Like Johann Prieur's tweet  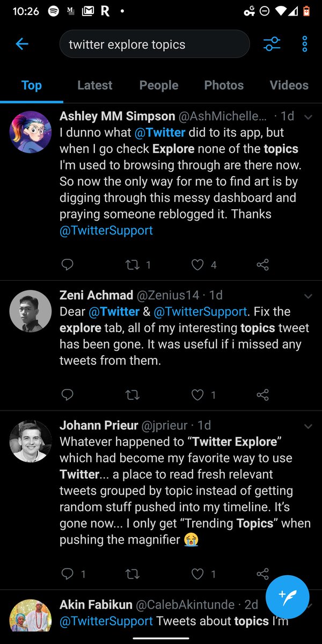198,574
